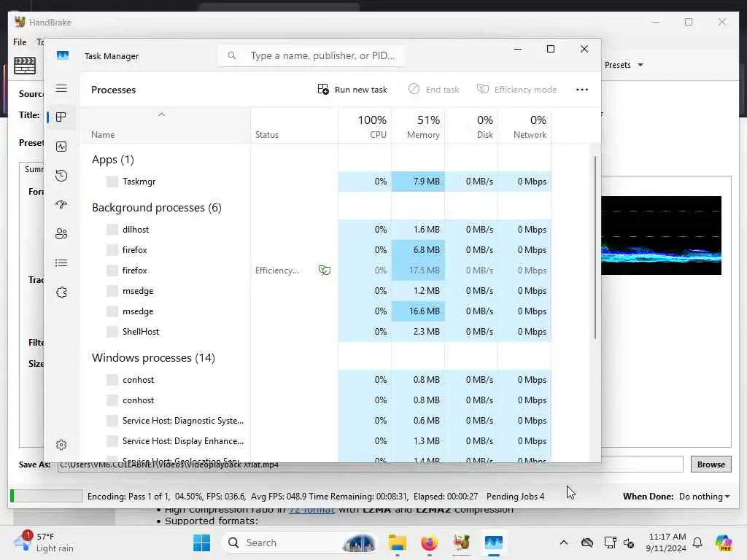
Task: Click the search magnifier in Task Manager
Action: [x=231, y=55]
